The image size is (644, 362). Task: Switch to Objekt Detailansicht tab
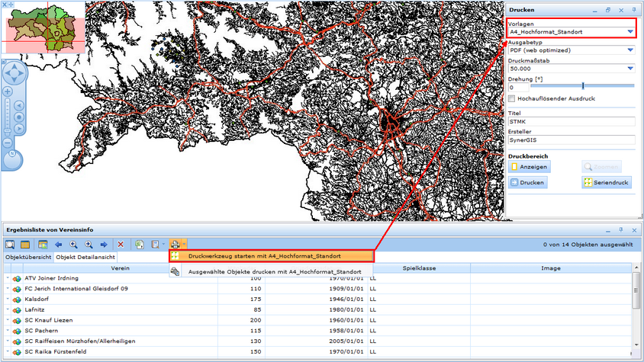[84, 258]
